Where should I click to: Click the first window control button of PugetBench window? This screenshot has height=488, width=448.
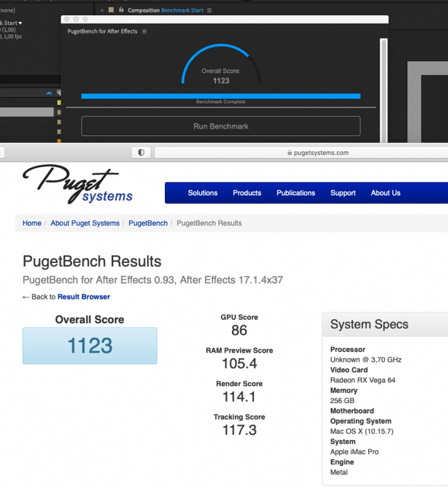[x=67, y=20]
